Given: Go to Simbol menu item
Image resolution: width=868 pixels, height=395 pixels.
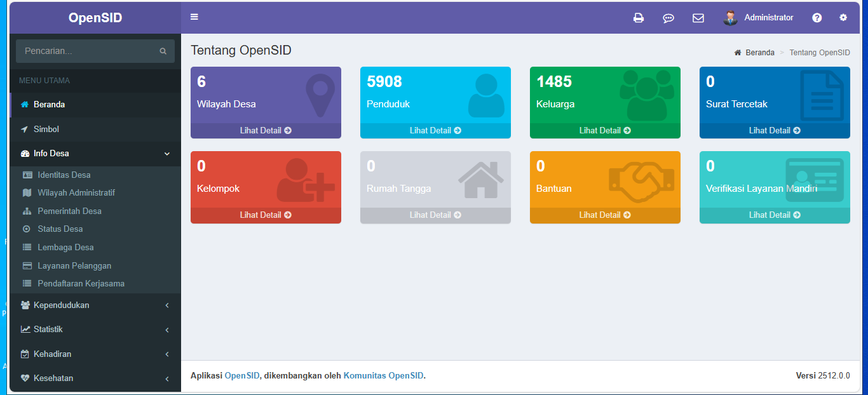Looking at the screenshot, I should (46, 129).
